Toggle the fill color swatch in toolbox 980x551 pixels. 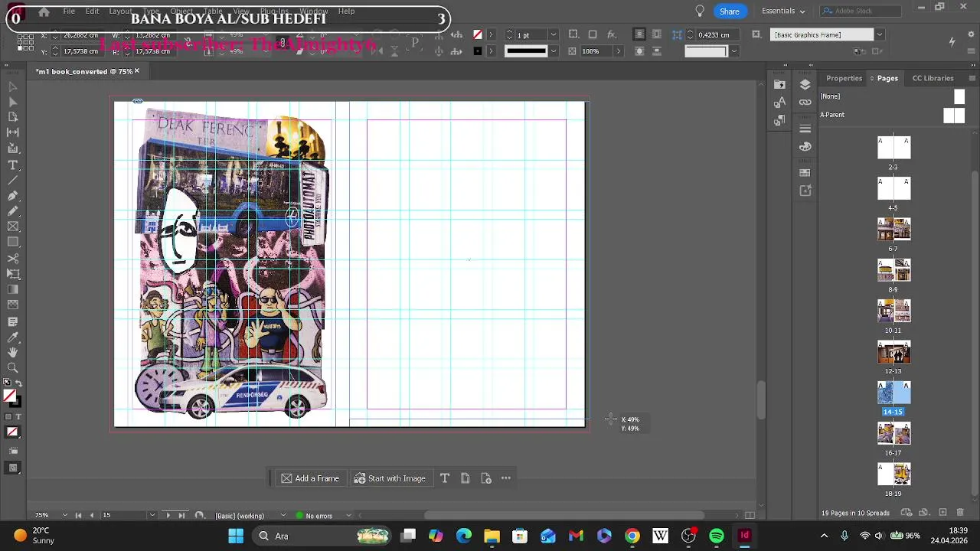[x=9, y=396]
